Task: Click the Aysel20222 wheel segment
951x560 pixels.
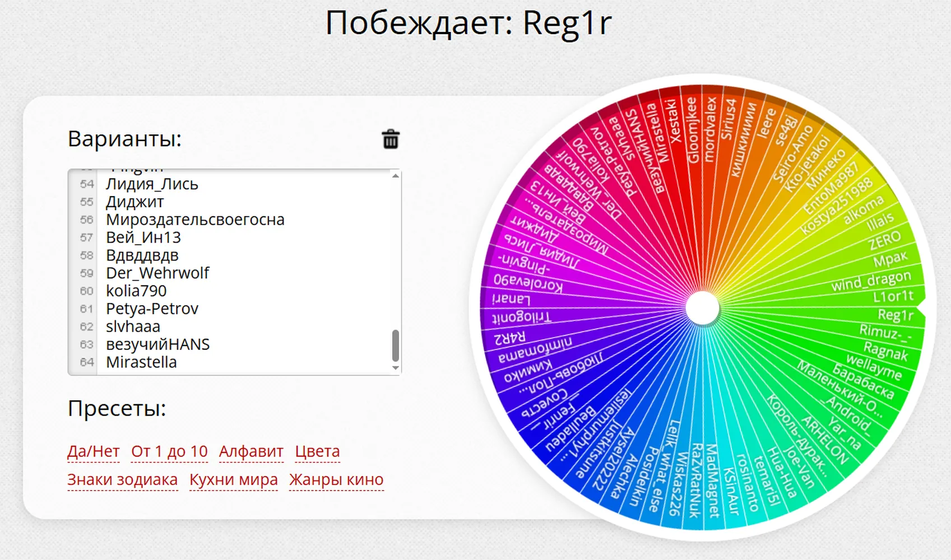Action: [x=613, y=459]
